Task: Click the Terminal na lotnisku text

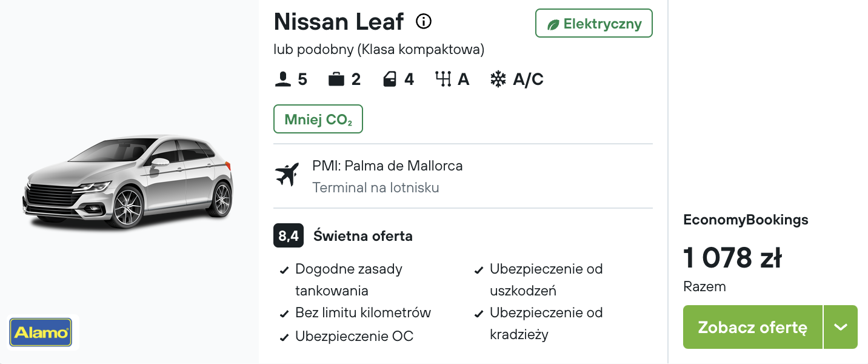Action: click(x=376, y=187)
